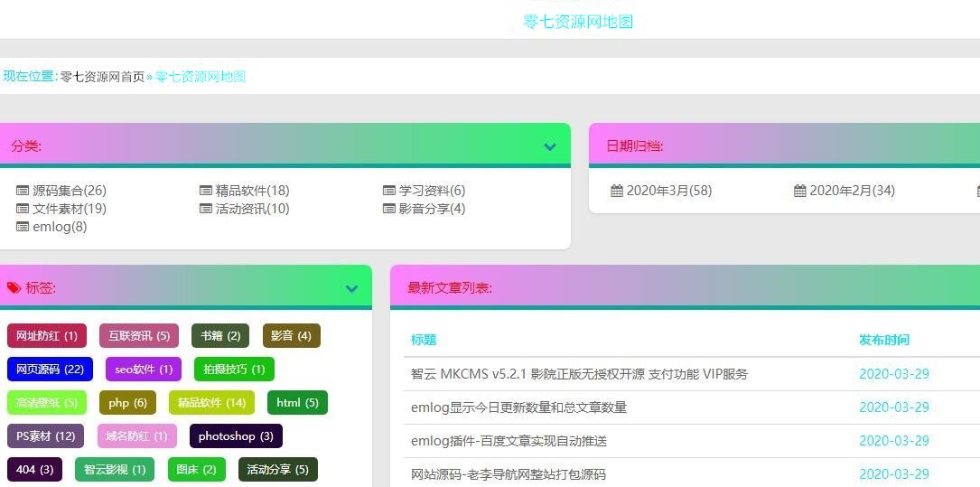
Task: Click the list icon beside 源码集合(26)
Action: pos(23,191)
